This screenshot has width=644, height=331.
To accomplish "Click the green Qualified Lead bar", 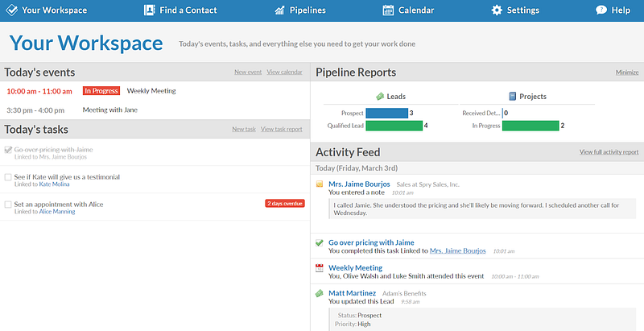I will click(x=394, y=126).
